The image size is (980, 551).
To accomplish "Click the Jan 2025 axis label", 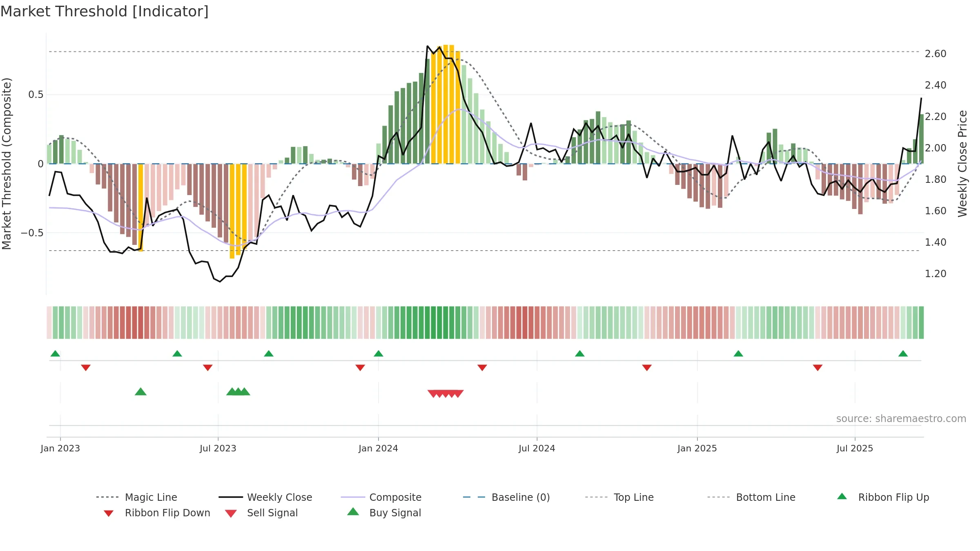I will pos(697,448).
